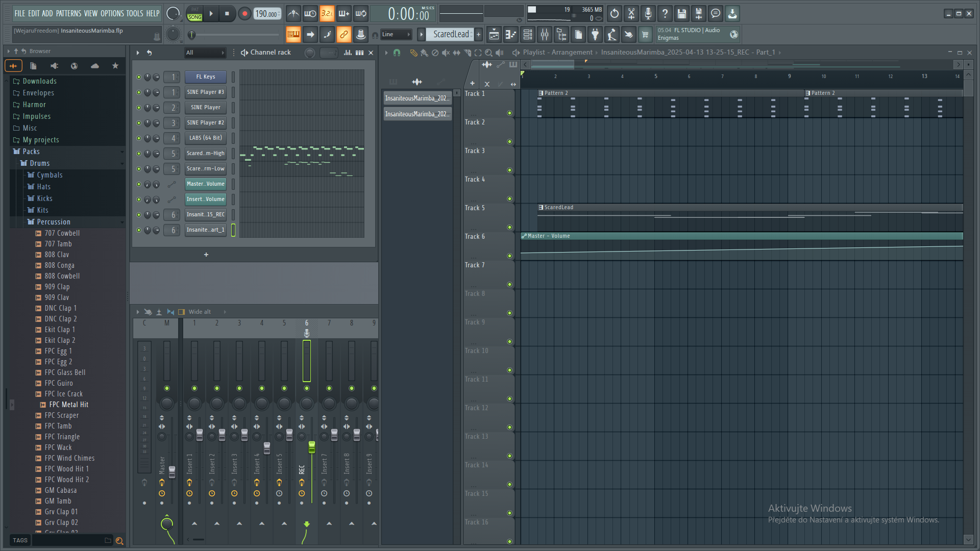
Task: Select the playlist slice tool
Action: click(467, 53)
